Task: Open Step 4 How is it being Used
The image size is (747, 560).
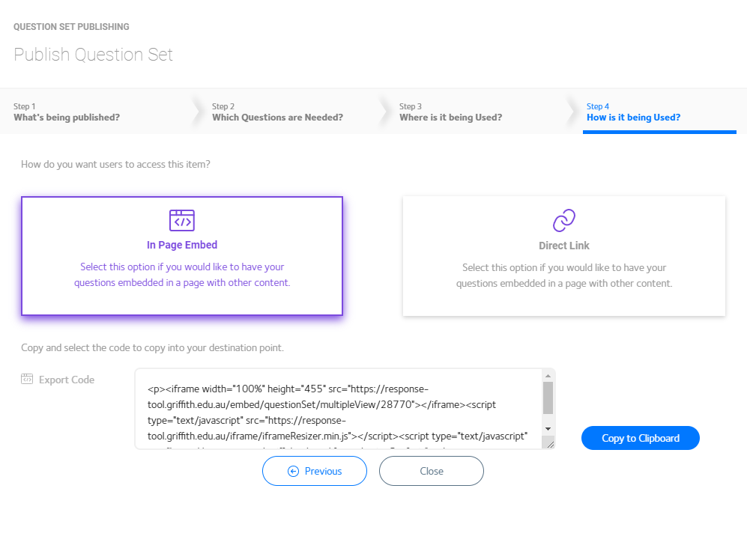Action: 633,112
